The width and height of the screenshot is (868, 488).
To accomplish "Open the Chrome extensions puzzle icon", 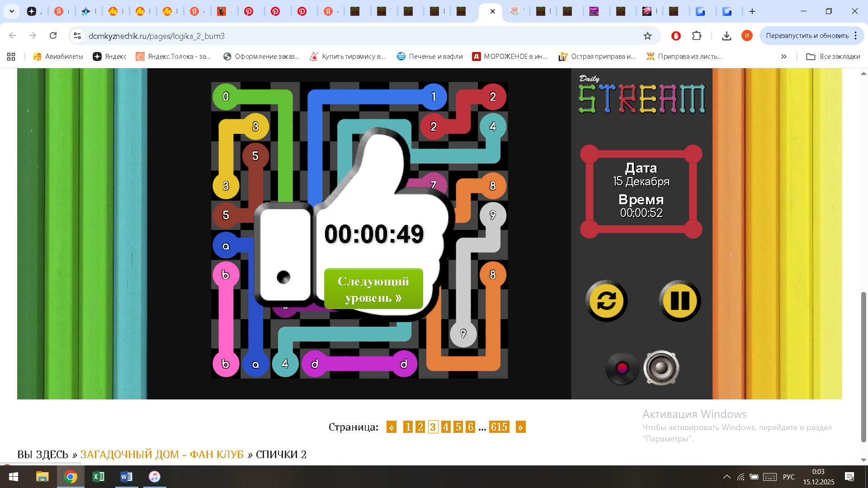I will tap(697, 36).
